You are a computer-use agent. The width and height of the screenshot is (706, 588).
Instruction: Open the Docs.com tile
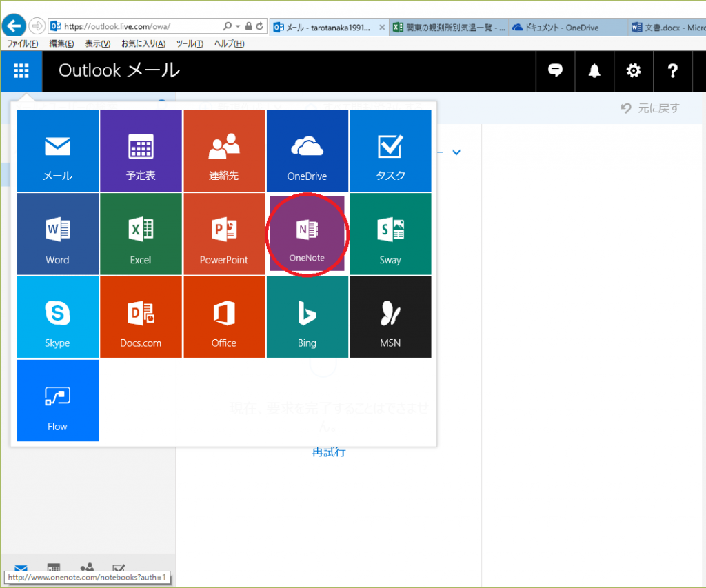141,317
